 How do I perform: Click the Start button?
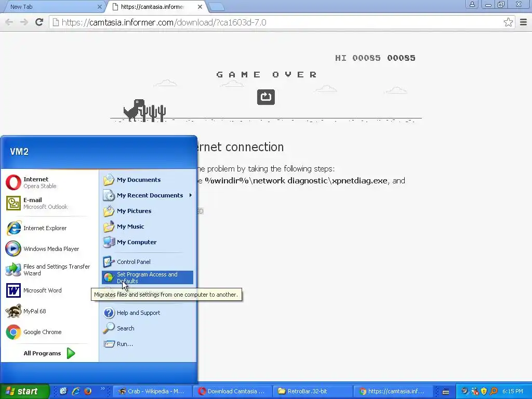(24, 391)
